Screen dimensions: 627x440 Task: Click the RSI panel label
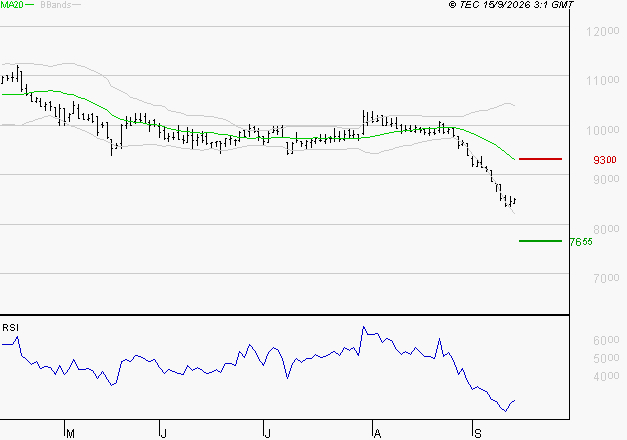pyautogui.click(x=10, y=328)
